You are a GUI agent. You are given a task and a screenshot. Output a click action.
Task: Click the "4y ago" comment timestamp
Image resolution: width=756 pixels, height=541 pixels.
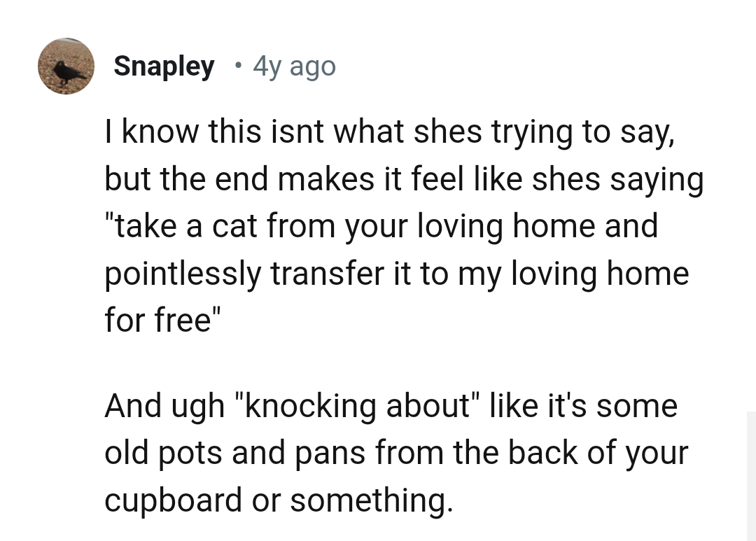294,66
